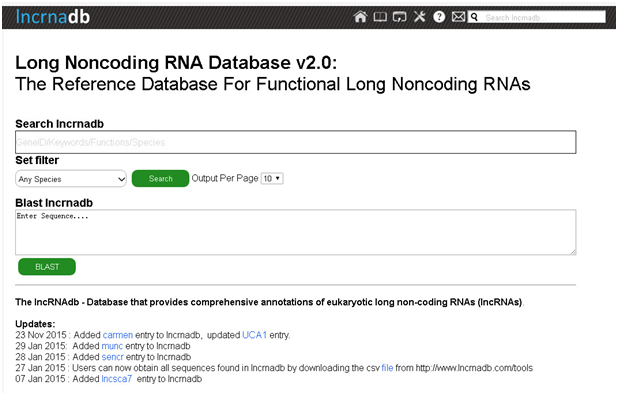Open the munc entry link
This screenshot has height=395, width=618.
click(x=112, y=346)
